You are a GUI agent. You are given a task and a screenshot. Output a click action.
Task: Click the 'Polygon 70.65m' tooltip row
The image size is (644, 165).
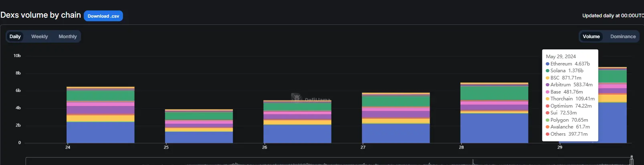pyautogui.click(x=567, y=120)
